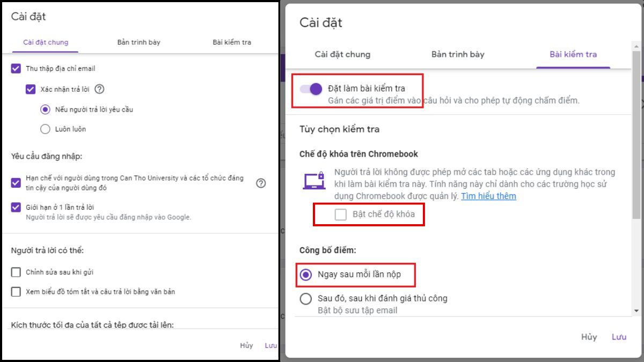
Task: Uncheck Hạn chế với người dùng Can Tho University
Action: pyautogui.click(x=16, y=183)
